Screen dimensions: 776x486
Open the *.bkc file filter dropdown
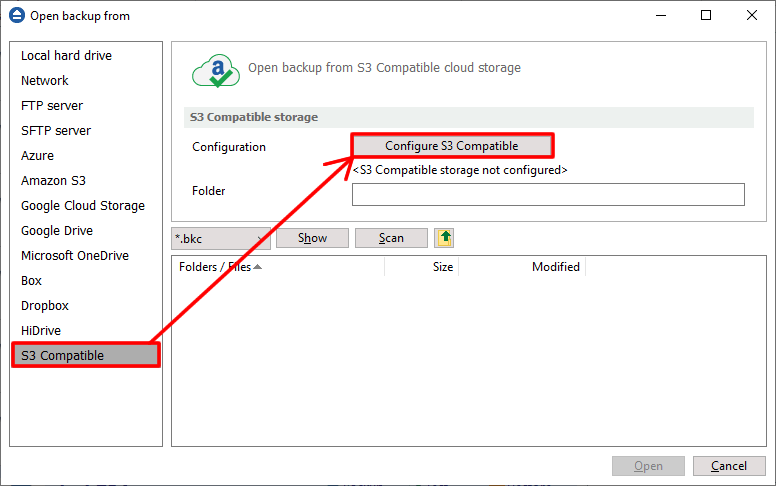(x=220, y=238)
